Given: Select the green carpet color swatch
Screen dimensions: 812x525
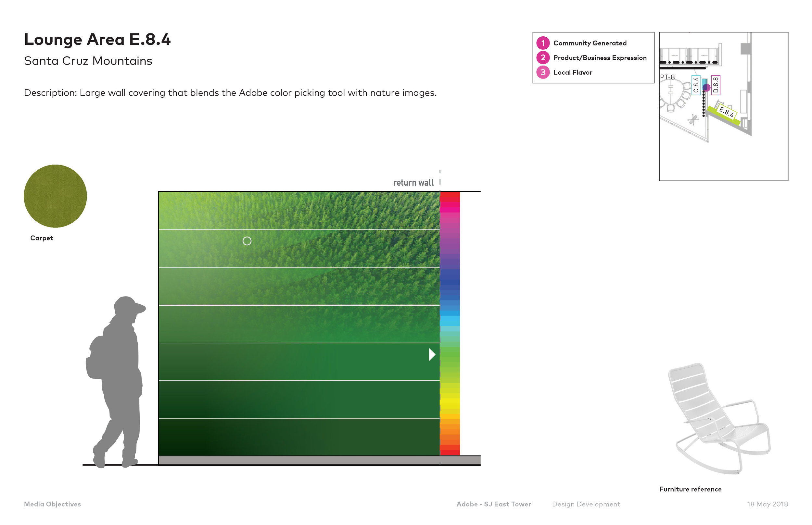Looking at the screenshot, I should pos(55,196).
